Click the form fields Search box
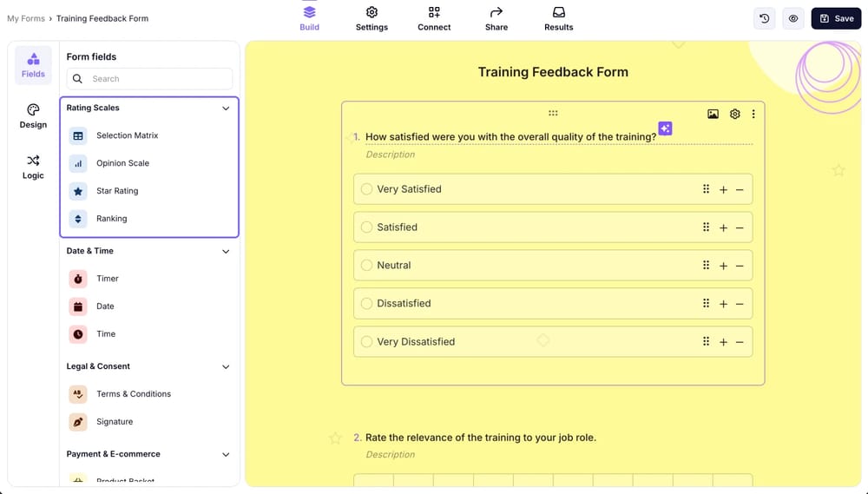Image resolution: width=868 pixels, height=494 pixels. 149,79
